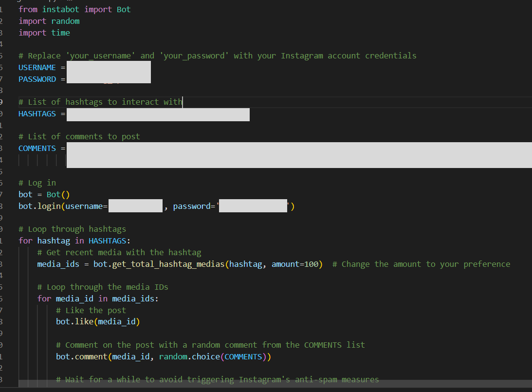This screenshot has height=392, width=532.
Task: Click 'bot.comment' method call
Action: point(81,357)
